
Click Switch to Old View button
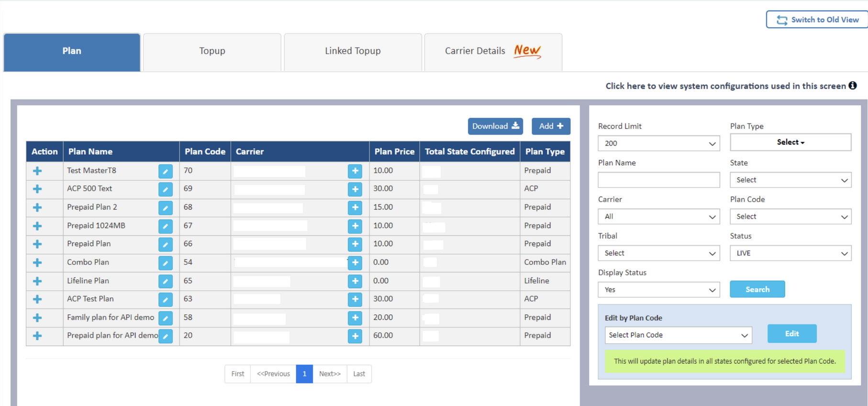817,20
